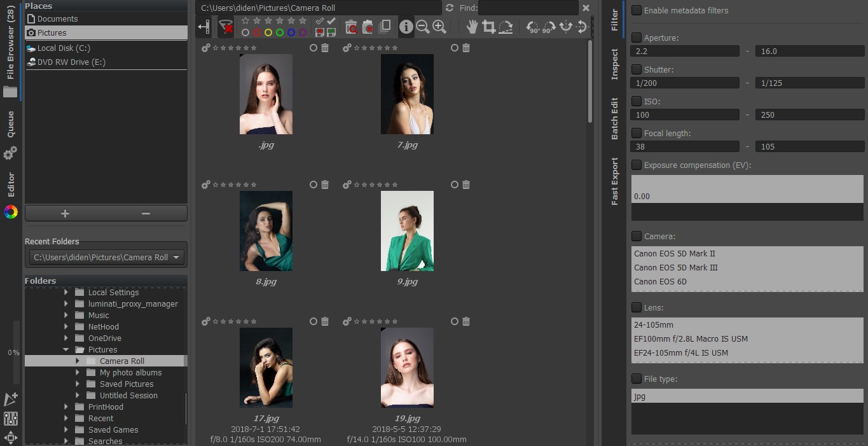Enable the Aperture filter
The image size is (868, 446).
point(637,38)
